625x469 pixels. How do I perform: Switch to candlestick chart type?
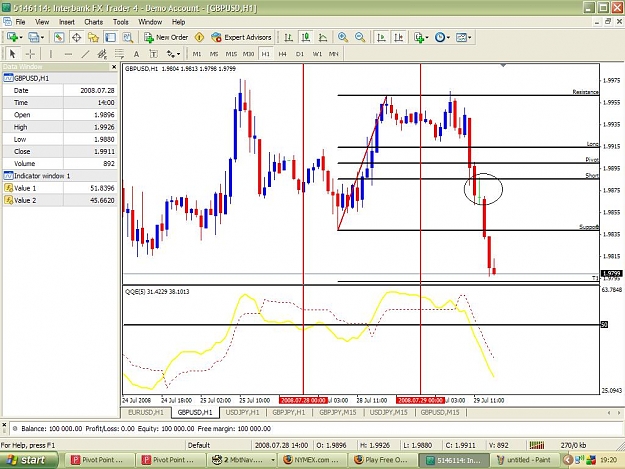306,37
